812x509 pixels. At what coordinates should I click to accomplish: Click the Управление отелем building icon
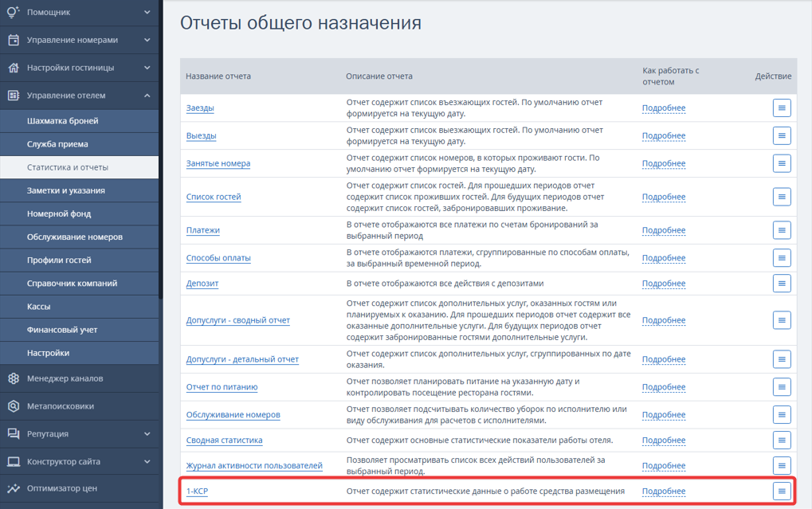(x=14, y=96)
